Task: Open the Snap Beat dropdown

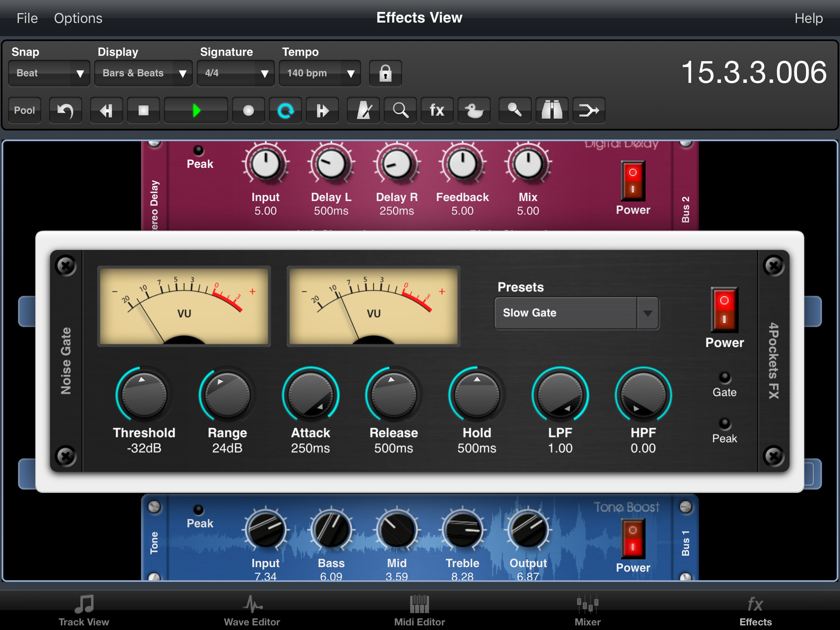Action: click(49, 73)
